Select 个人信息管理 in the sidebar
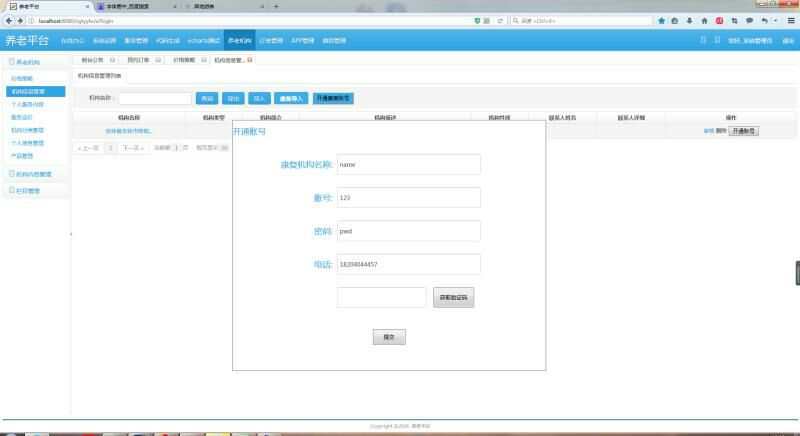This screenshot has width=800, height=436. pyautogui.click(x=28, y=143)
